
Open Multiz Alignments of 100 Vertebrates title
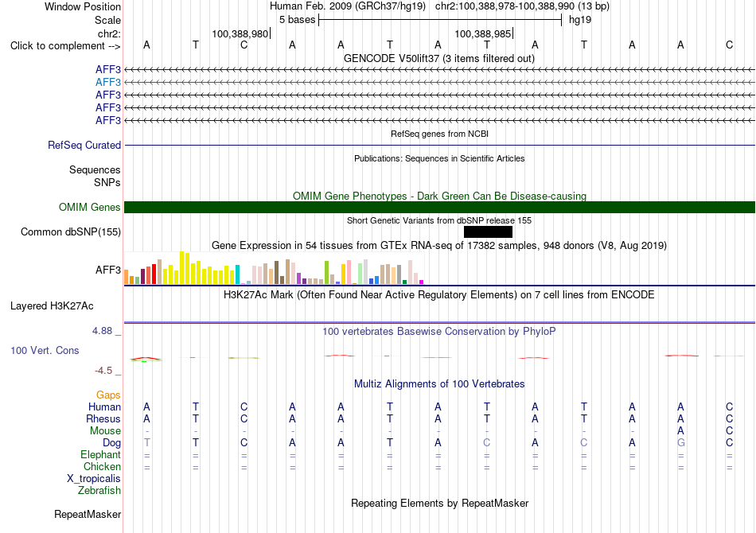[x=439, y=383]
